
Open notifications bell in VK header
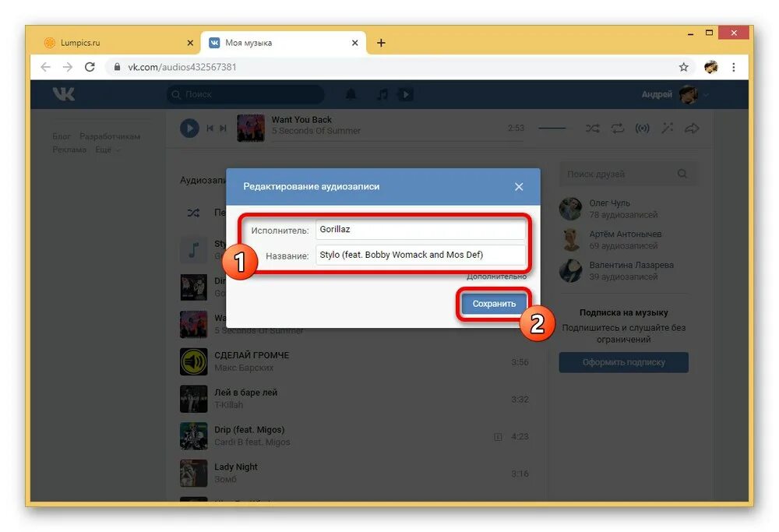pyautogui.click(x=351, y=94)
